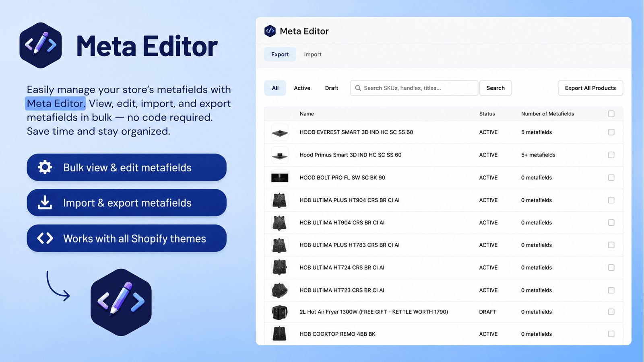Click the highlighted 'Meta Editor.' text in description
Image resolution: width=644 pixels, height=362 pixels.
(56, 103)
